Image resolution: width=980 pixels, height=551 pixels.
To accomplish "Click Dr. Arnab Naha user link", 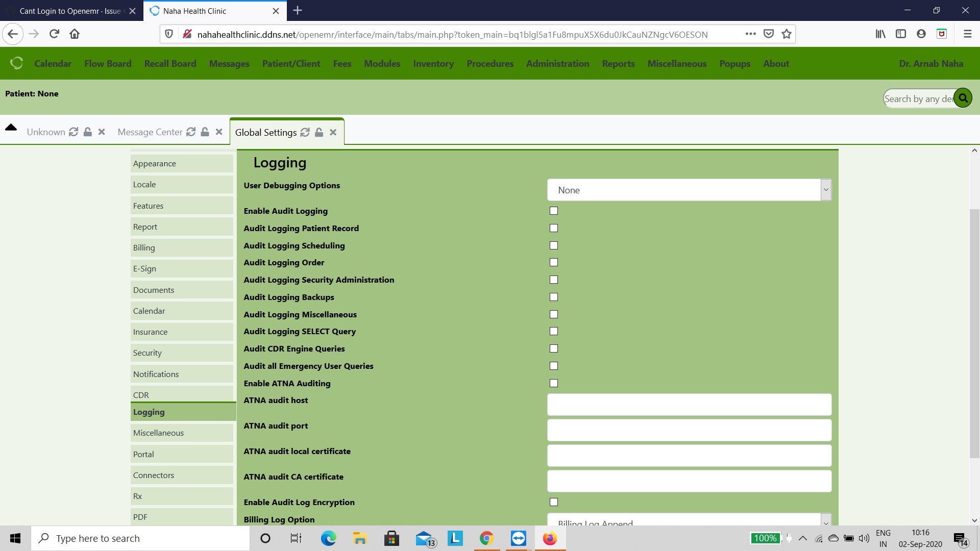I will 931,63.
